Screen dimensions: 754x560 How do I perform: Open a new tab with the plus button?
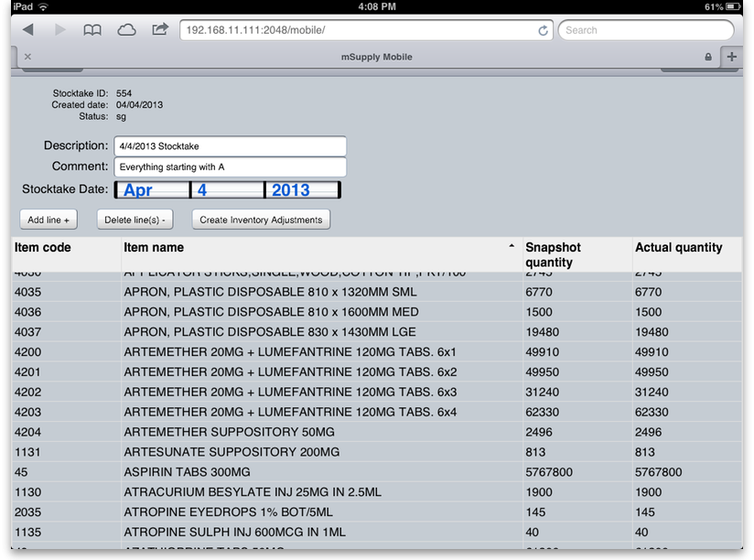[x=731, y=57]
